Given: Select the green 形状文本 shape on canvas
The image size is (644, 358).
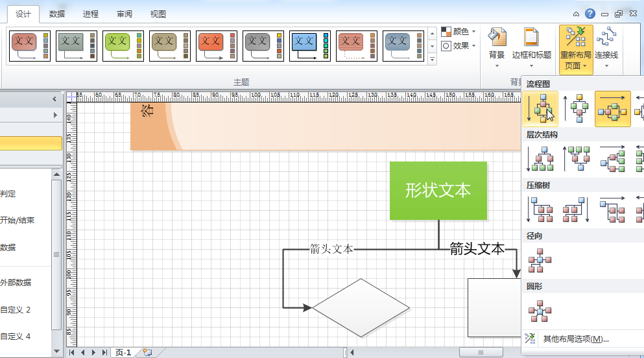Looking at the screenshot, I should pos(438,191).
